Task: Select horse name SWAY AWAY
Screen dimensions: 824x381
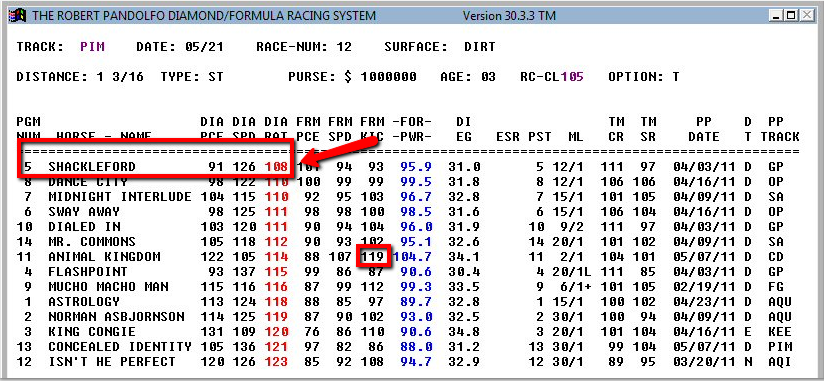Action: click(84, 212)
